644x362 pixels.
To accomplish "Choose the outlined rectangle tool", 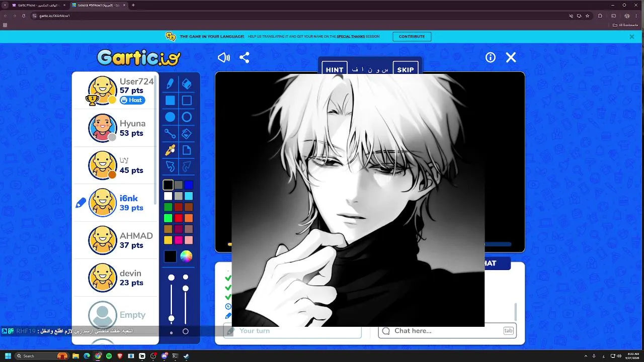I will click(x=187, y=101).
